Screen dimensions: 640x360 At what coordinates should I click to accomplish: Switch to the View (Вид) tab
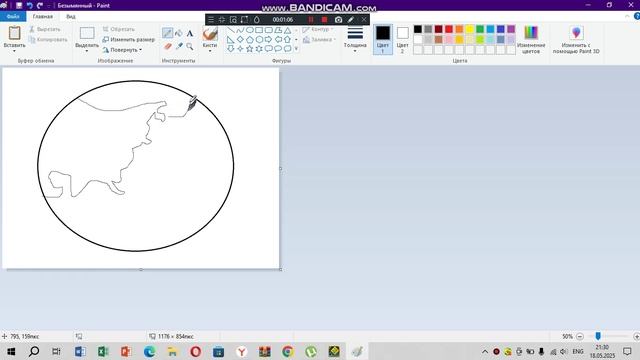click(x=71, y=16)
